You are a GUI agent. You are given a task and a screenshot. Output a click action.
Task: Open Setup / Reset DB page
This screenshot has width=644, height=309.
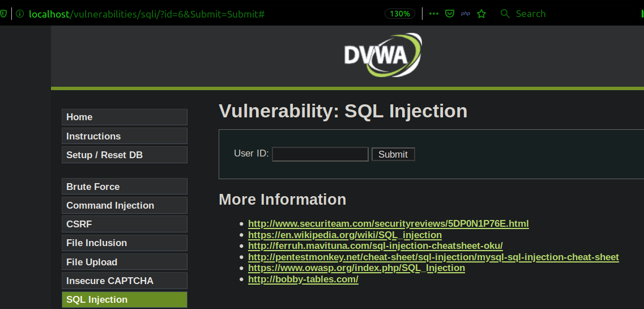pyautogui.click(x=124, y=155)
